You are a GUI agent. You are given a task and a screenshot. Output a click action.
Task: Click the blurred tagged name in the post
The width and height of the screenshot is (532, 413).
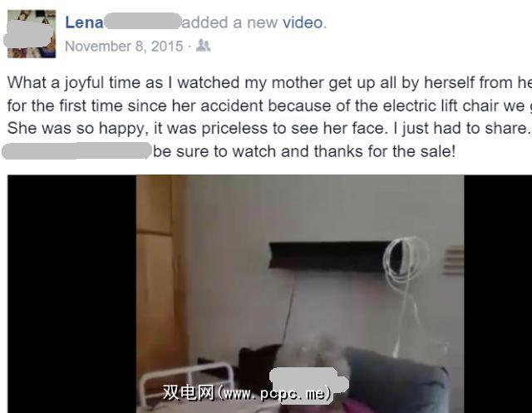click(x=76, y=151)
